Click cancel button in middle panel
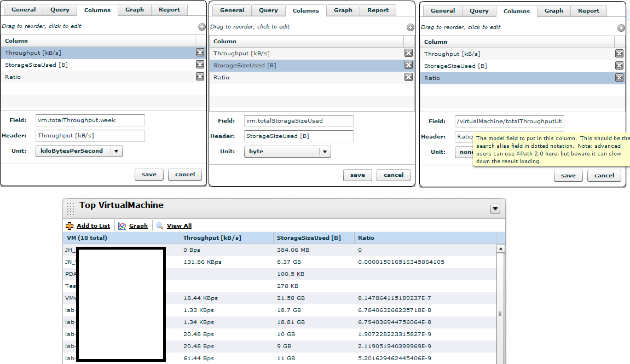This screenshot has height=364, width=630. pos(394,175)
